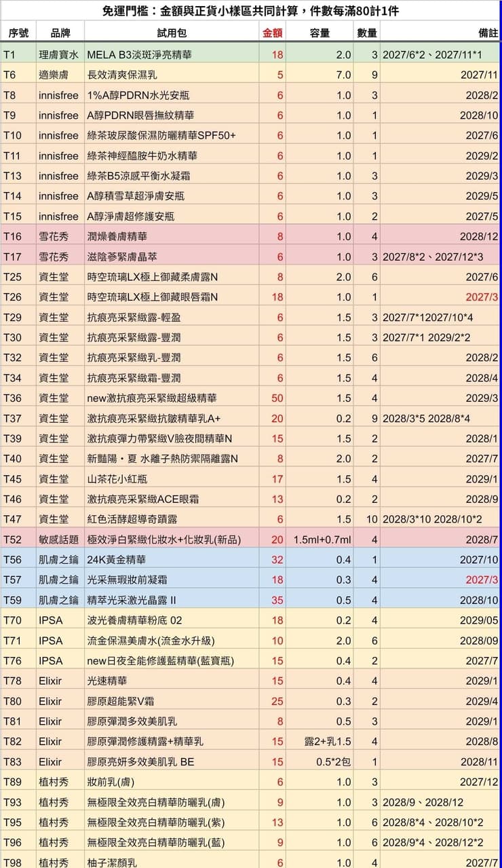The width and height of the screenshot is (502, 868).
Task: Click the red 金額 column header
Action: [273, 33]
